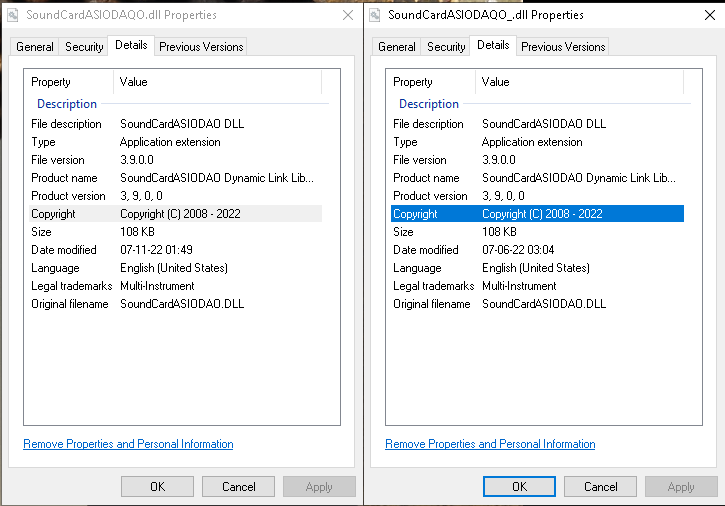Close the left SoundCardASIODAQO.dll Properties window
The width and height of the screenshot is (725, 506).
(347, 16)
